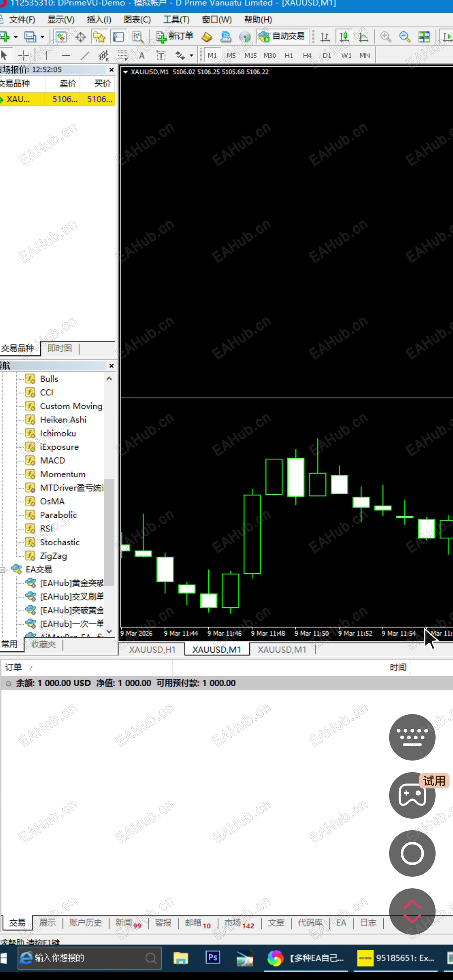The height and width of the screenshot is (980, 453).
Task: Set timeframe to M1
Action: [x=212, y=55]
